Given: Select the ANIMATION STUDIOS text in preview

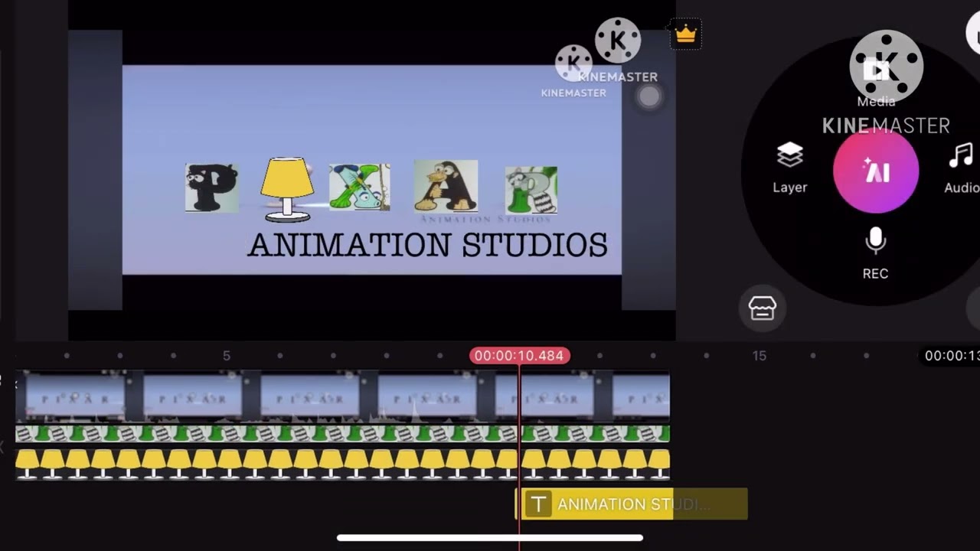Looking at the screenshot, I should pyautogui.click(x=427, y=246).
